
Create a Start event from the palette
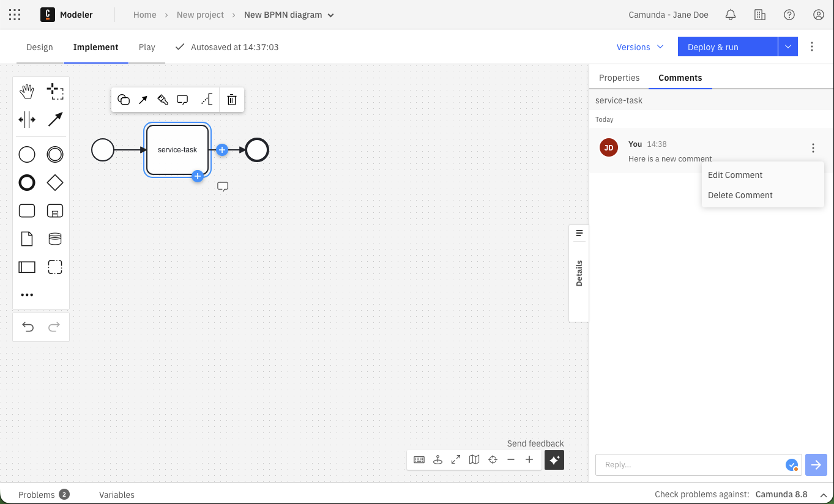click(27, 154)
